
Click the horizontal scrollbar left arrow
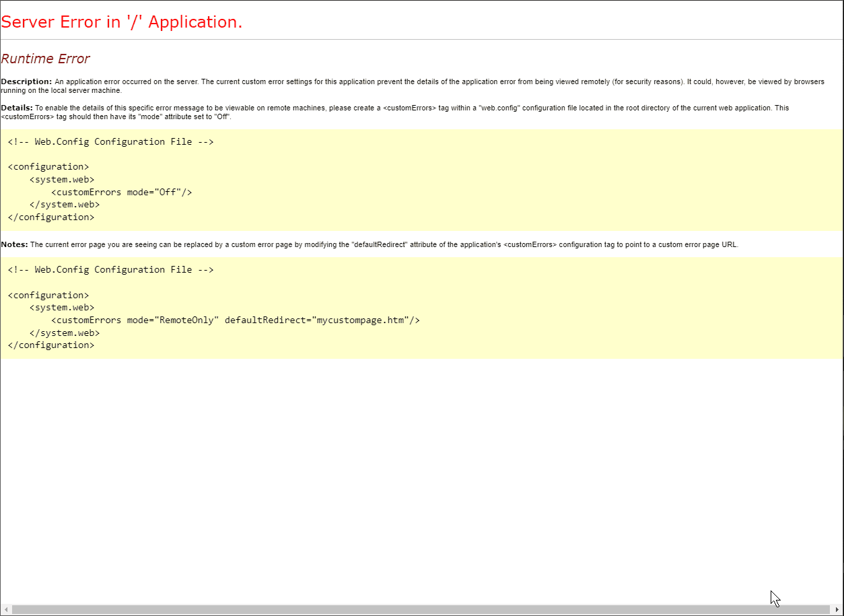click(6, 610)
